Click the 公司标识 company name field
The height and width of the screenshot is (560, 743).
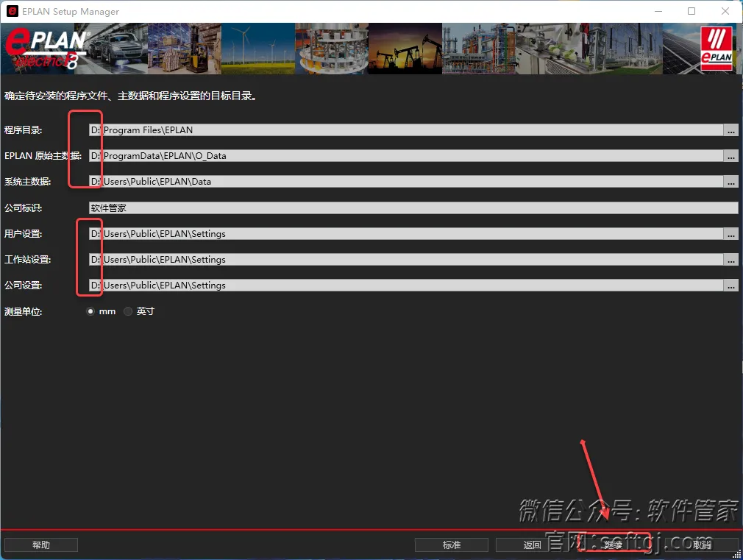[x=412, y=208]
